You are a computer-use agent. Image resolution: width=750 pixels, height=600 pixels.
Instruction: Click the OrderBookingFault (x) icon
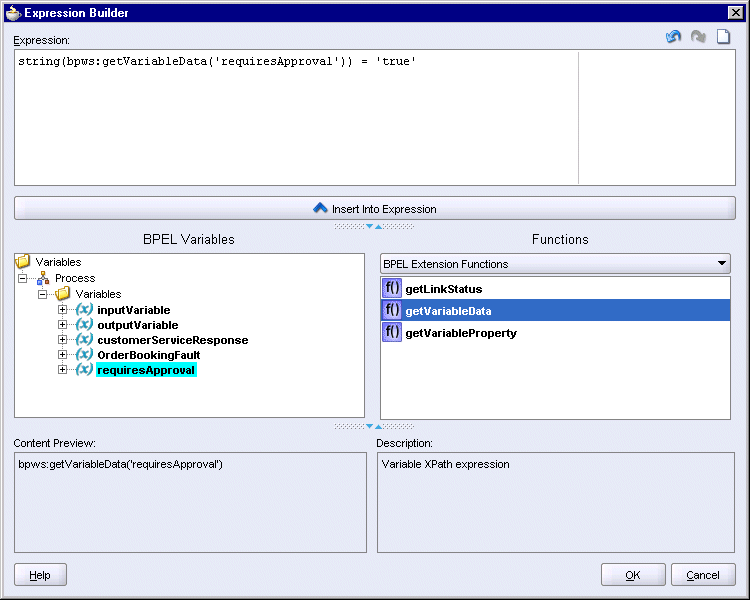pyautogui.click(x=84, y=354)
